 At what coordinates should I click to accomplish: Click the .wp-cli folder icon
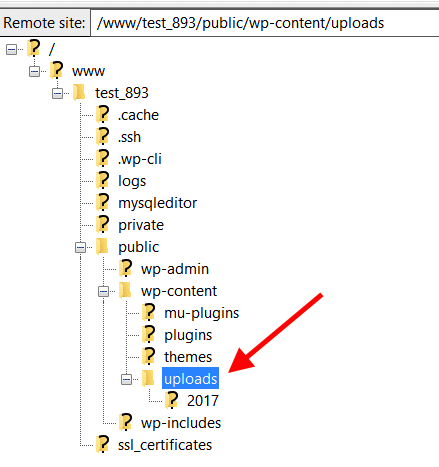[x=103, y=158]
